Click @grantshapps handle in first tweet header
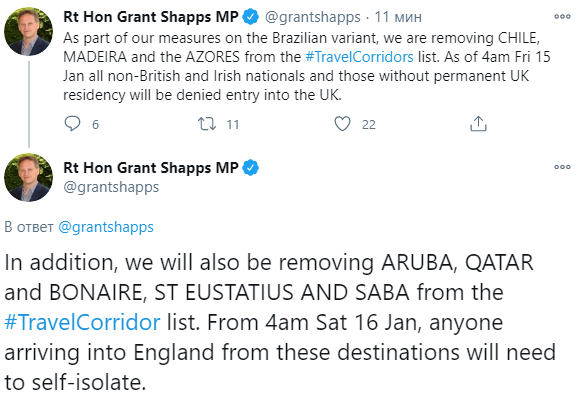 [x=312, y=17]
